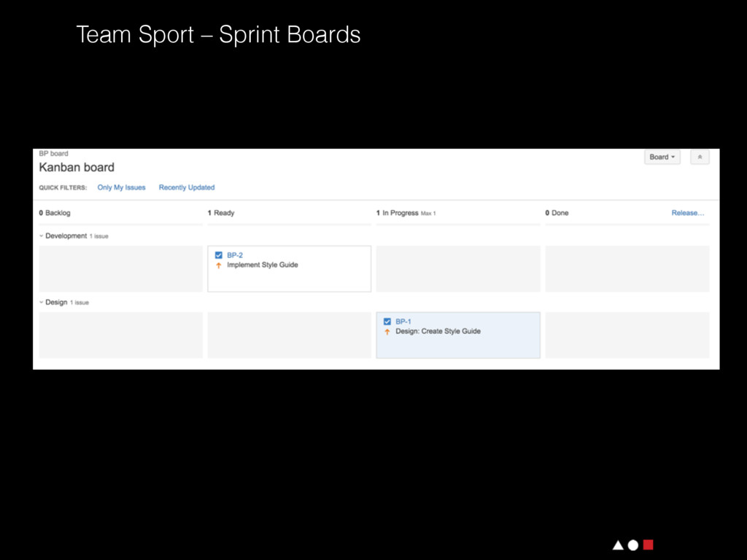This screenshot has height=560, width=747.
Task: Click priority arrow on Design: Create Style Guide
Action: [387, 332]
